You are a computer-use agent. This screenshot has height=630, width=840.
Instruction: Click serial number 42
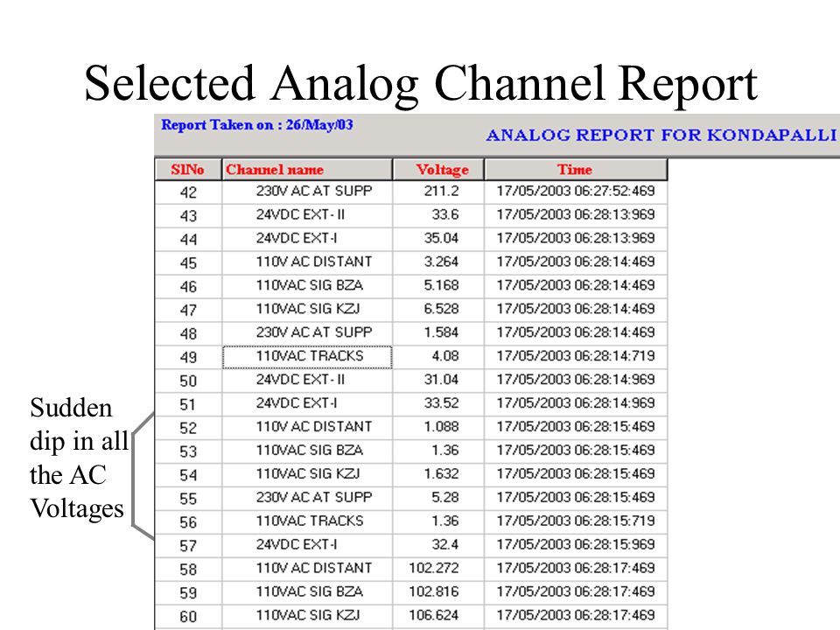coord(188,192)
